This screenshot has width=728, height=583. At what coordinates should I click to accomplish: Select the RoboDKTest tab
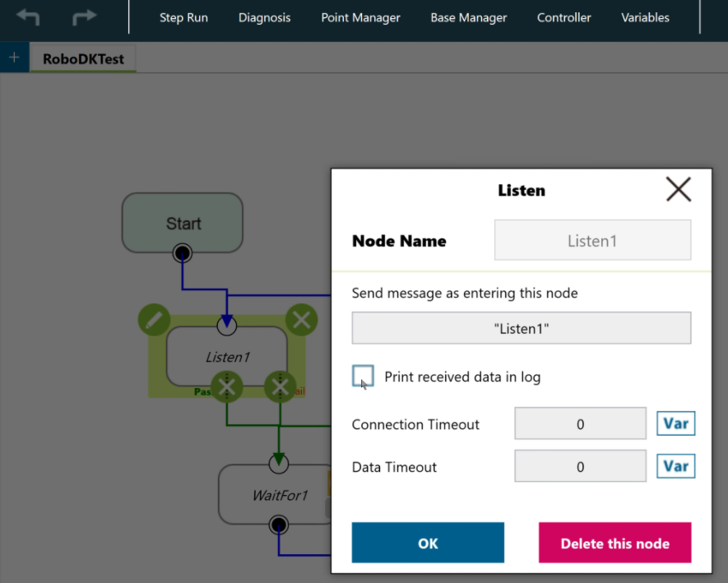coord(83,59)
